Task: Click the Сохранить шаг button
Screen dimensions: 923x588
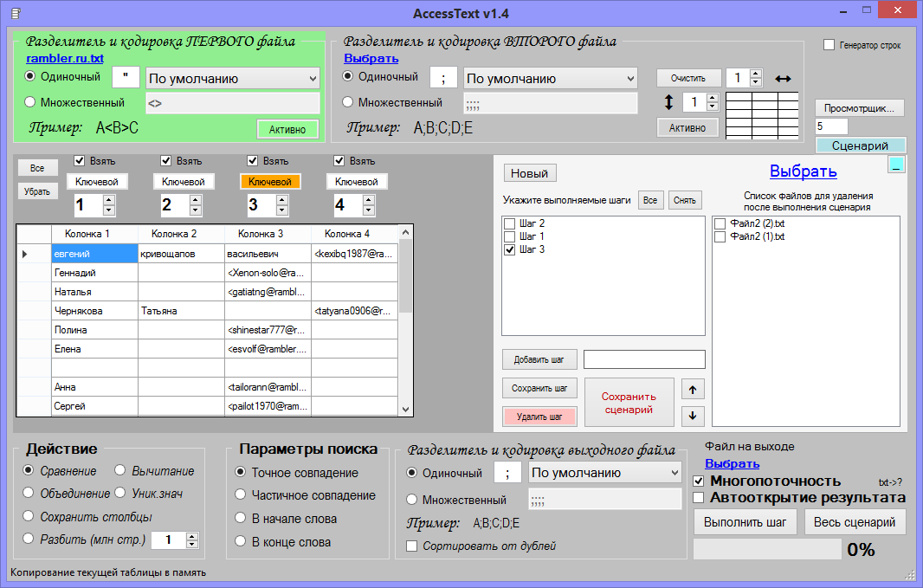Action: (x=539, y=389)
